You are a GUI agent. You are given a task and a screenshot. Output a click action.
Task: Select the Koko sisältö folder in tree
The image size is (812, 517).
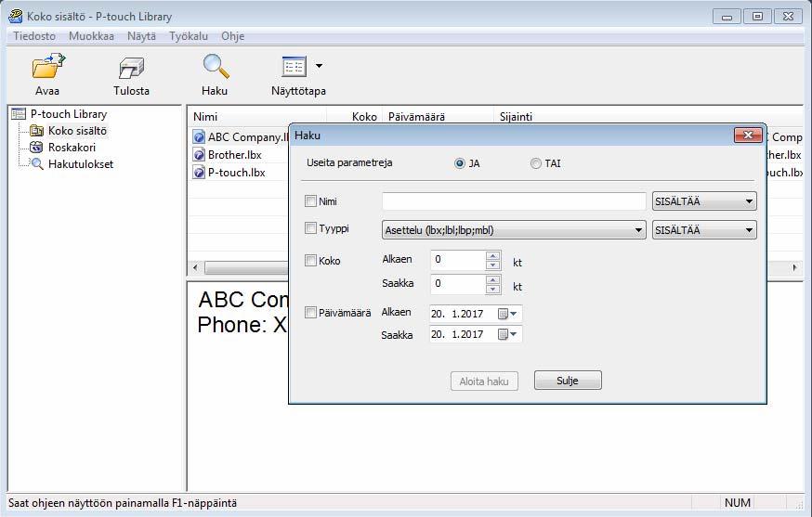tap(77, 131)
